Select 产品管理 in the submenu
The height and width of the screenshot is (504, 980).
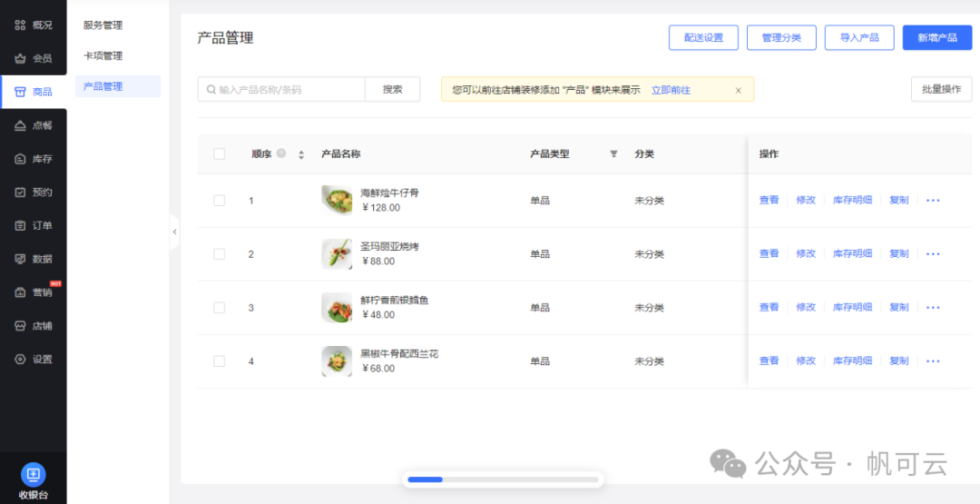(x=117, y=86)
